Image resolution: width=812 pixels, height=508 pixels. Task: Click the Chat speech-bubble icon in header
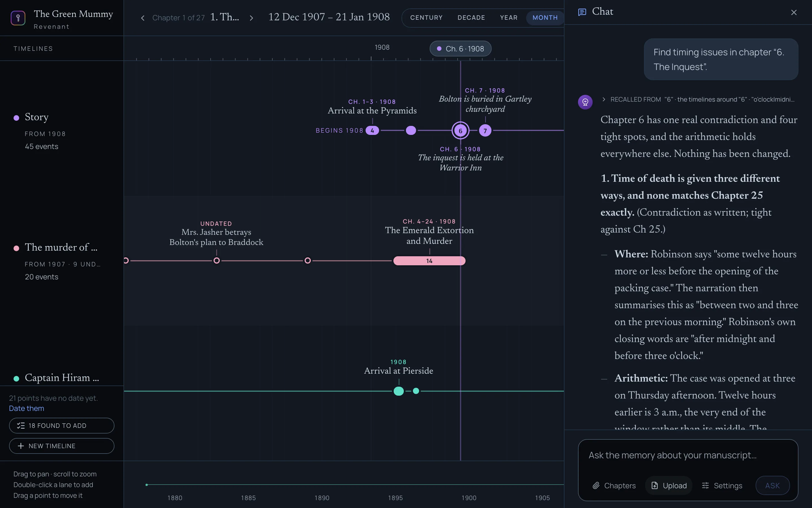[x=582, y=12]
